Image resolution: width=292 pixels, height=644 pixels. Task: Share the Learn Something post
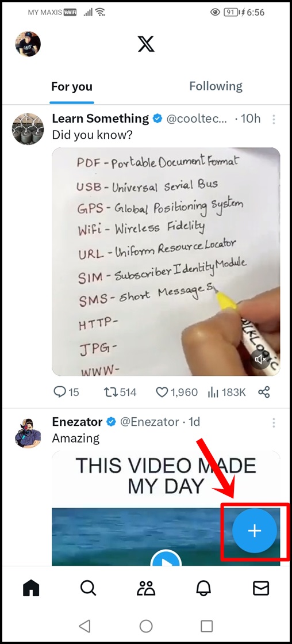(x=264, y=393)
